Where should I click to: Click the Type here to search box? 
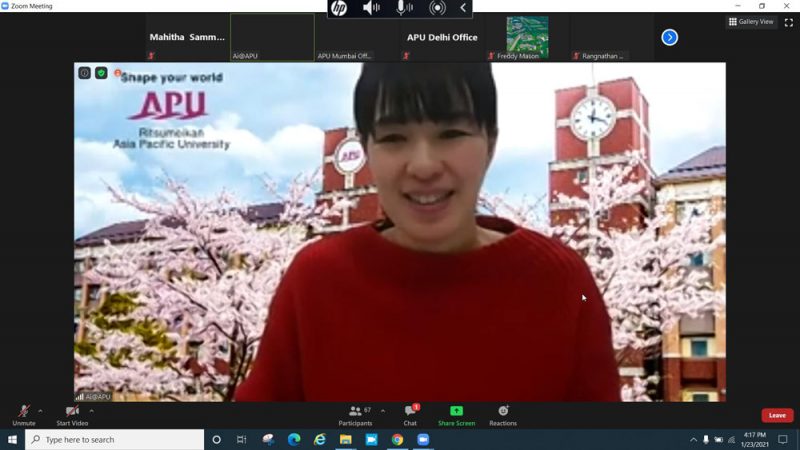(114, 439)
